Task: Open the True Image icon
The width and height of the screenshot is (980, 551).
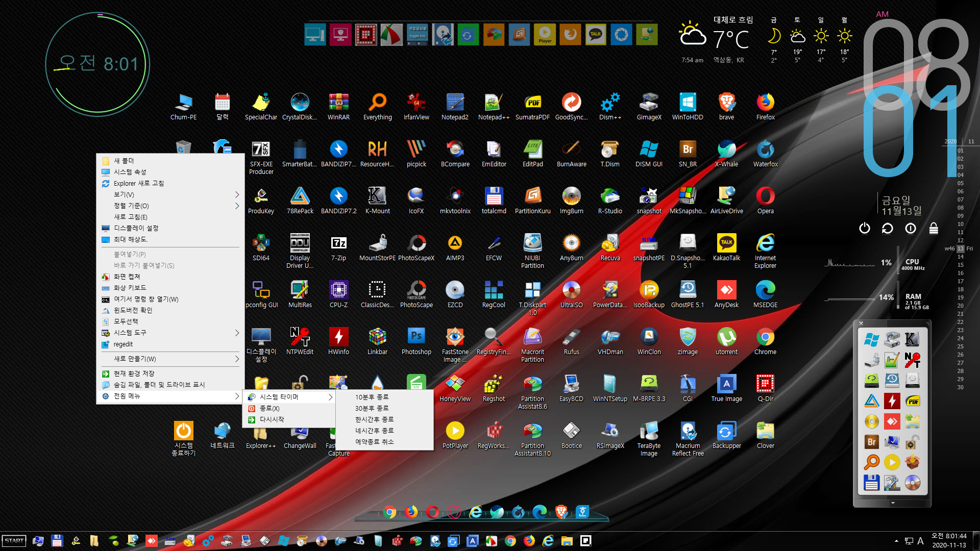Action: tap(726, 388)
